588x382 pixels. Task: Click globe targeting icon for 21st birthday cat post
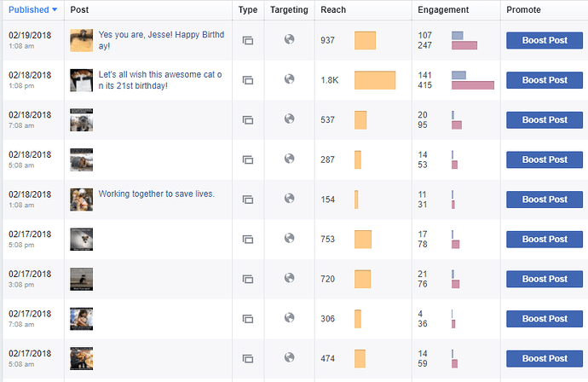tap(289, 79)
